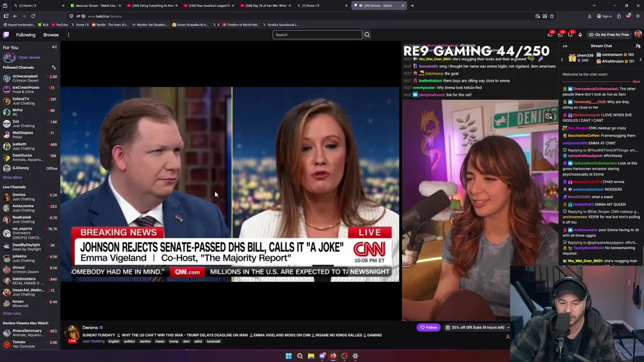Click the Denims streamer avatar below the video
The width and height of the screenshot is (644, 362).
coord(72,332)
